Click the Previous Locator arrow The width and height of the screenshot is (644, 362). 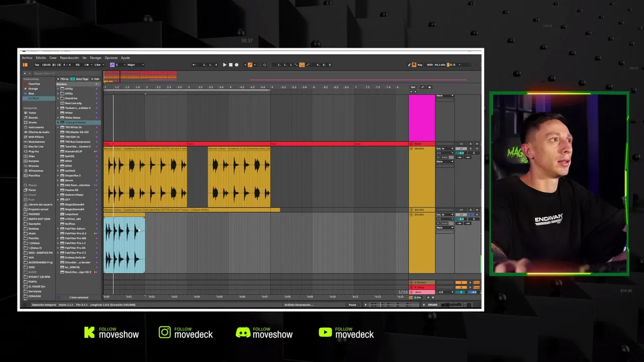tap(411, 92)
